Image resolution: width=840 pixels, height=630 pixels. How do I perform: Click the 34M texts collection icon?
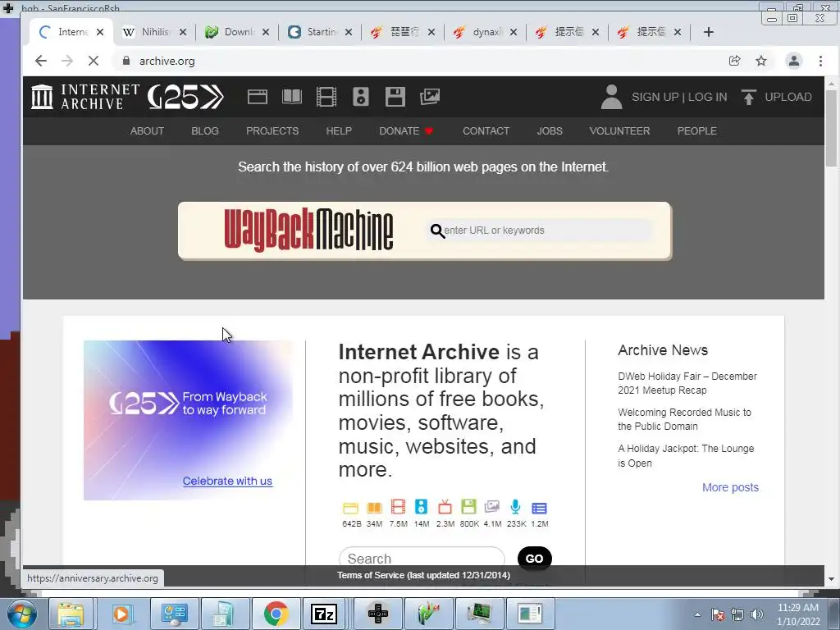point(374,507)
